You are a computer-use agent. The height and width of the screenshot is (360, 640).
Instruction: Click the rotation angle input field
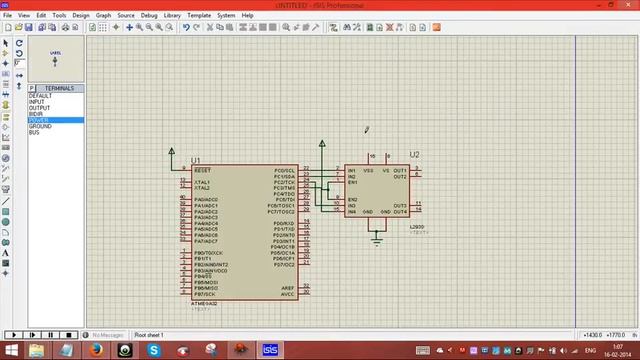(19, 63)
